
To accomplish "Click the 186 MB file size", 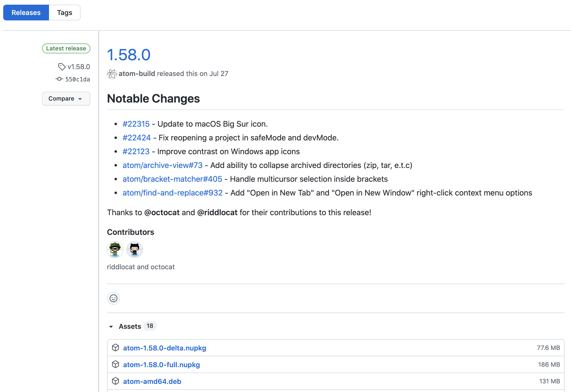I will (x=549, y=365).
